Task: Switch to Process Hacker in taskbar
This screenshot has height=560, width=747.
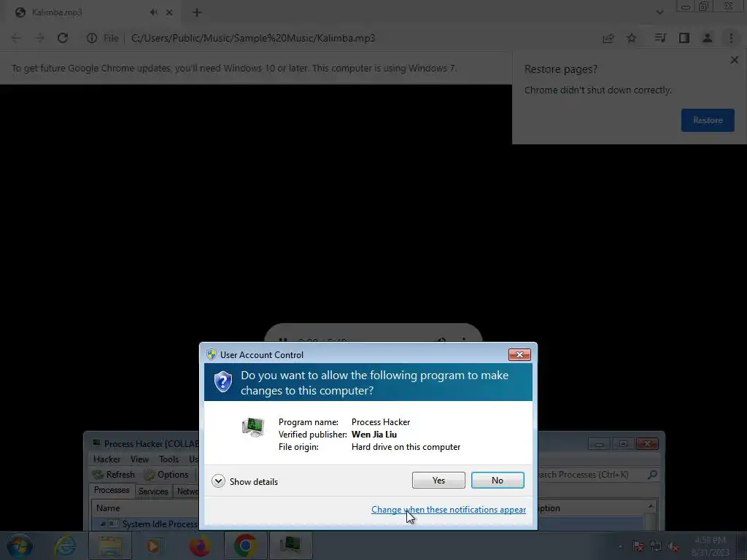Action: pos(290,545)
